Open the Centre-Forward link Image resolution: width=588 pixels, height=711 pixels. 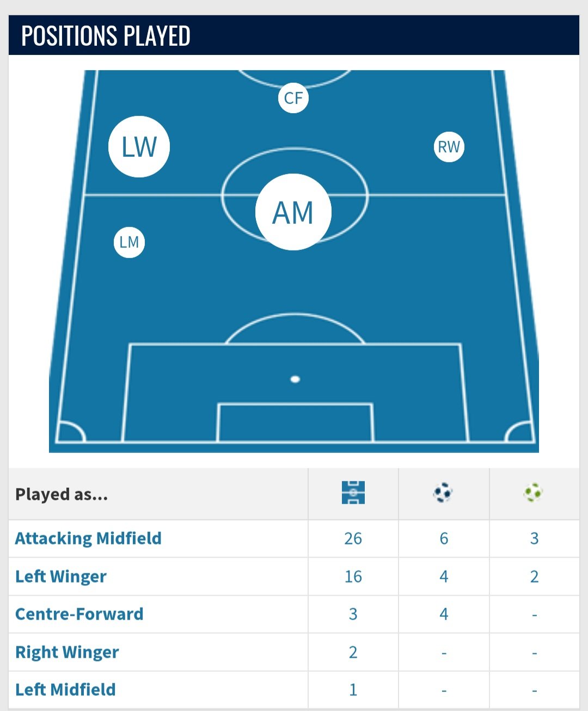coord(79,614)
